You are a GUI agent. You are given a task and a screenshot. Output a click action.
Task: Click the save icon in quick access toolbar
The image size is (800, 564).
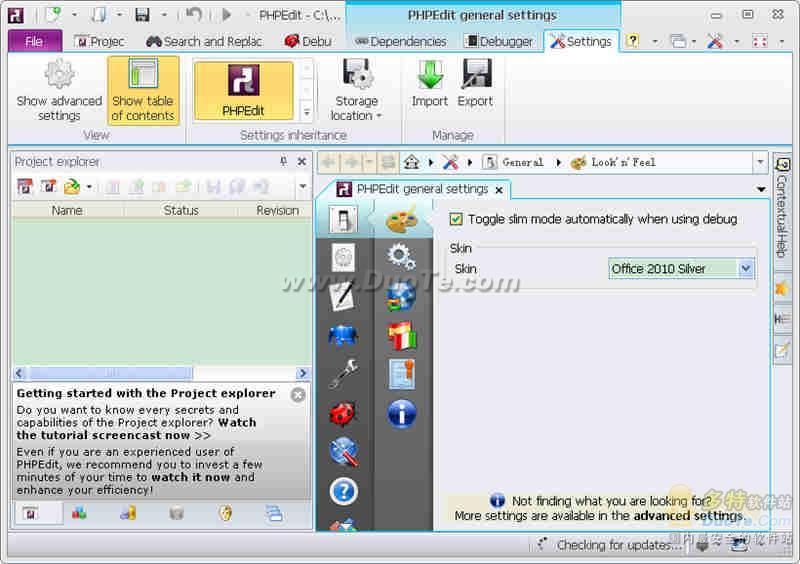(142, 15)
